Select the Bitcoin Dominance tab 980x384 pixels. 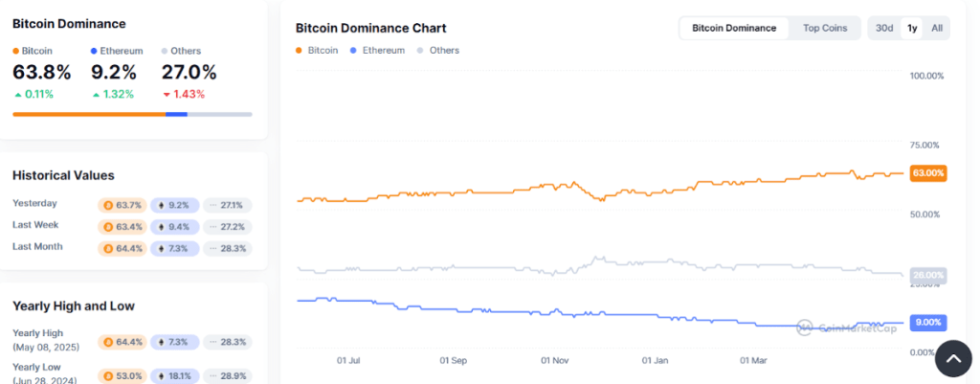(734, 28)
